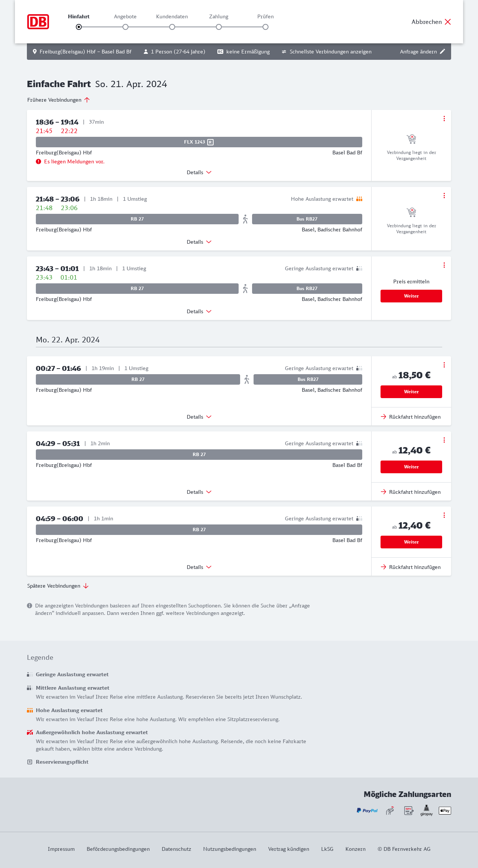Load Spätere Verbindungen
The height and width of the screenshot is (868, 478).
[x=58, y=586]
